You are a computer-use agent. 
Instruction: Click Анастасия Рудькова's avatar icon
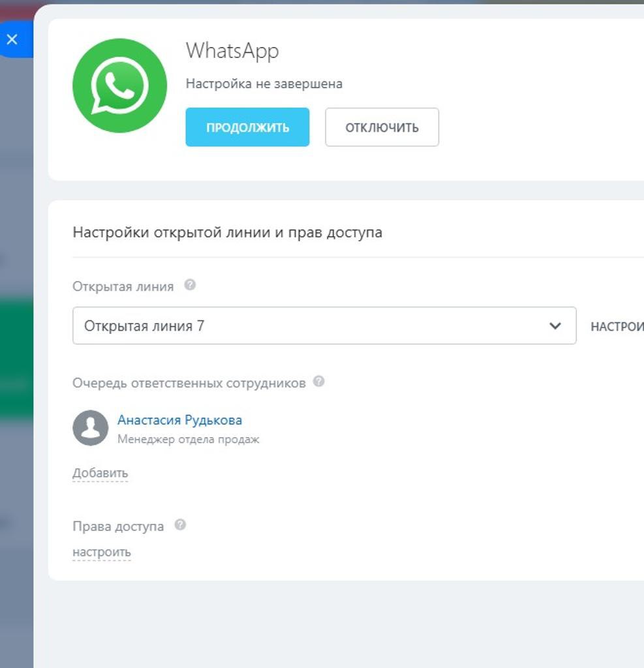tap(90, 428)
